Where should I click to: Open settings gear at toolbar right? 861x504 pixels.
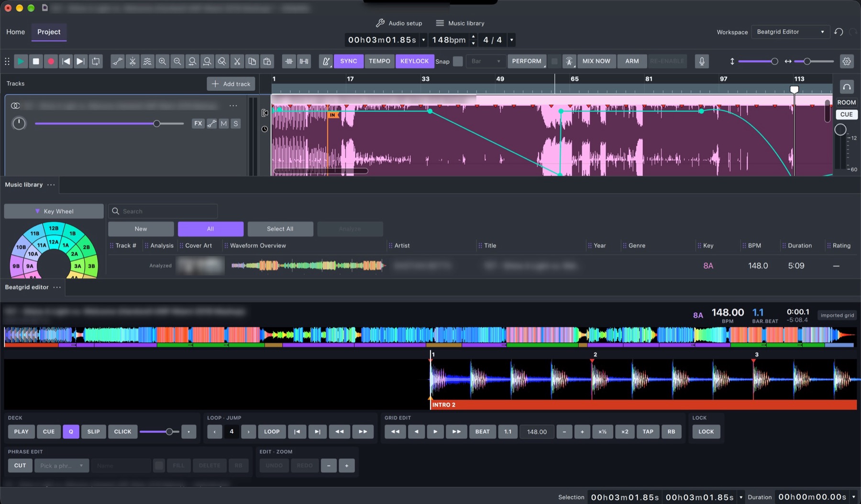(x=847, y=61)
